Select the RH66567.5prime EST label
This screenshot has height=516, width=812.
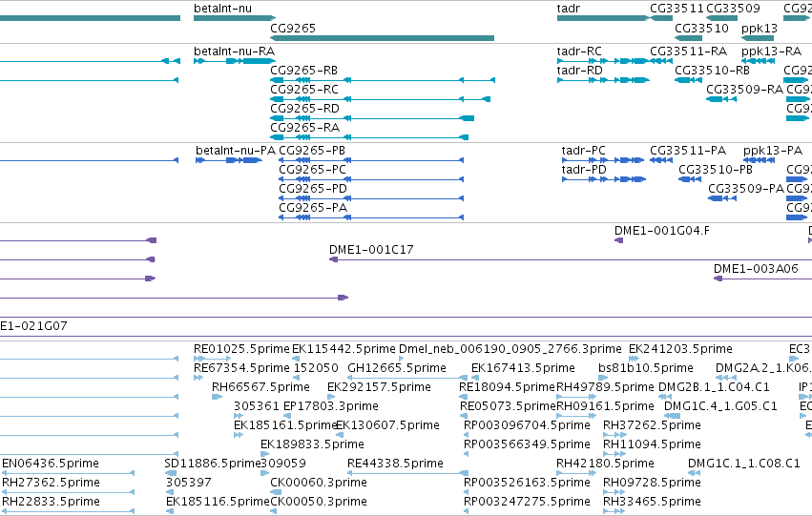point(260,387)
